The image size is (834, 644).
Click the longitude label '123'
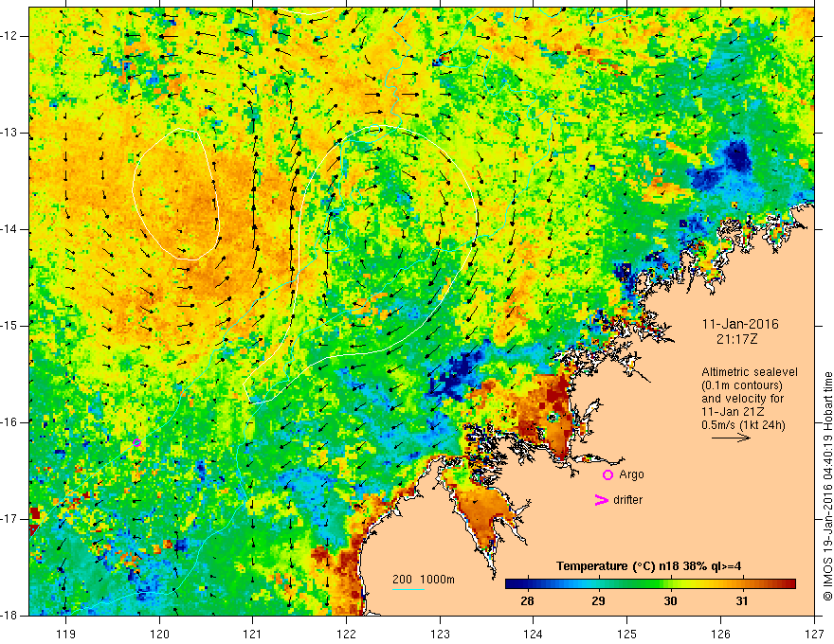pyautogui.click(x=440, y=634)
